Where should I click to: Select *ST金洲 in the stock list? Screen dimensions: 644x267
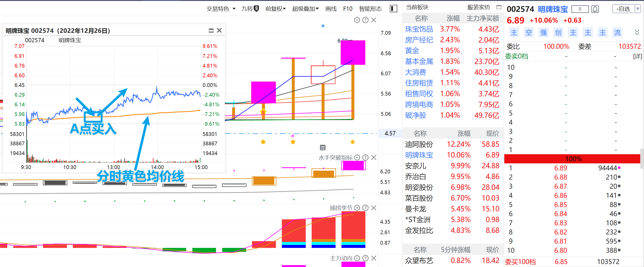(x=418, y=220)
